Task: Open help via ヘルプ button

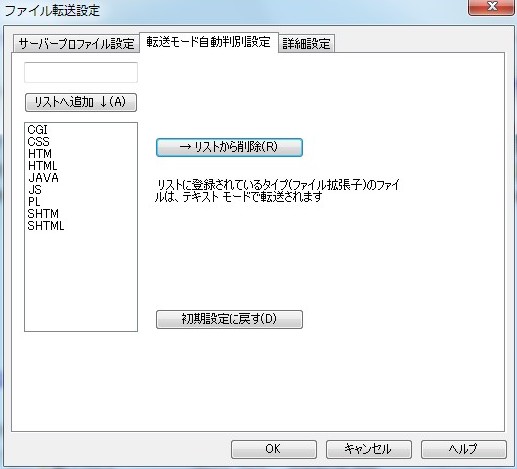Action: click(x=464, y=449)
